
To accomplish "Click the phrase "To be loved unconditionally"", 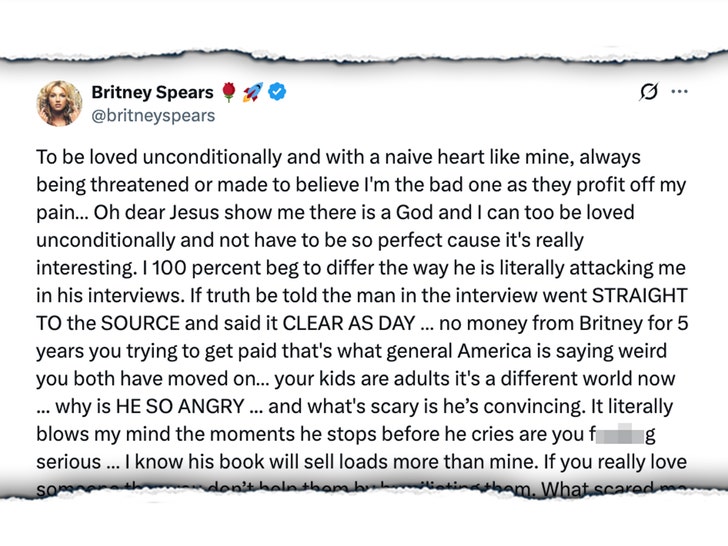I will coord(139,158).
